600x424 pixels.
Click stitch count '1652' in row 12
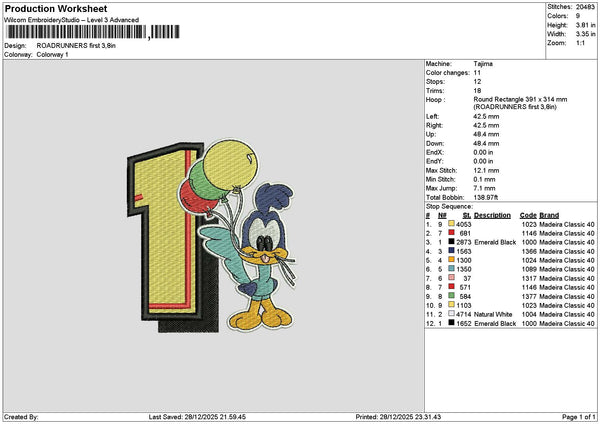[x=463, y=323]
